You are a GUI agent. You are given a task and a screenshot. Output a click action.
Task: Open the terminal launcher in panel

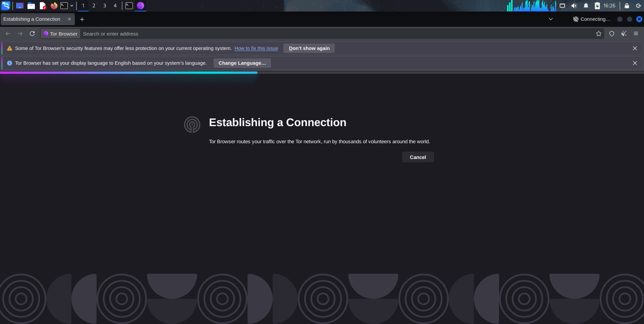(64, 6)
